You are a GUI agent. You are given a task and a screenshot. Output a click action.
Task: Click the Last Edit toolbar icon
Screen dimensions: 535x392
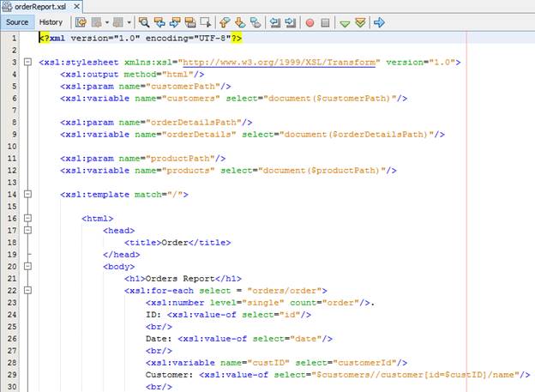point(81,22)
